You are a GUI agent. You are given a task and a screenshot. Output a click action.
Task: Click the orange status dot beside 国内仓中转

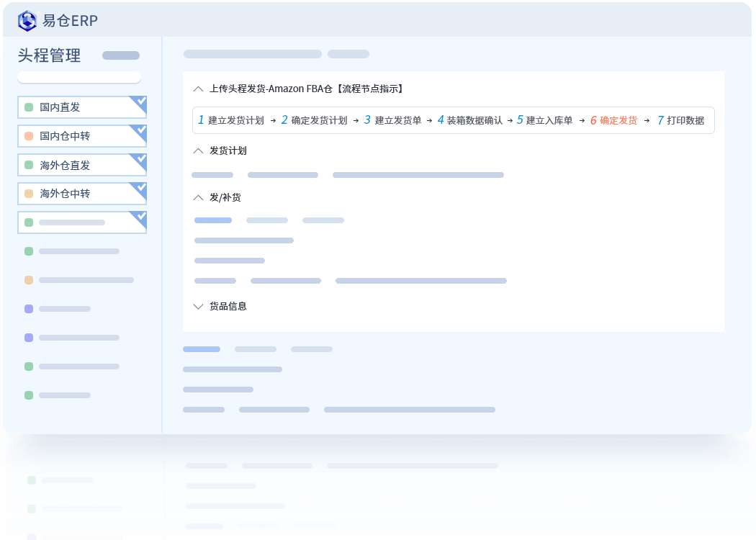(29, 136)
